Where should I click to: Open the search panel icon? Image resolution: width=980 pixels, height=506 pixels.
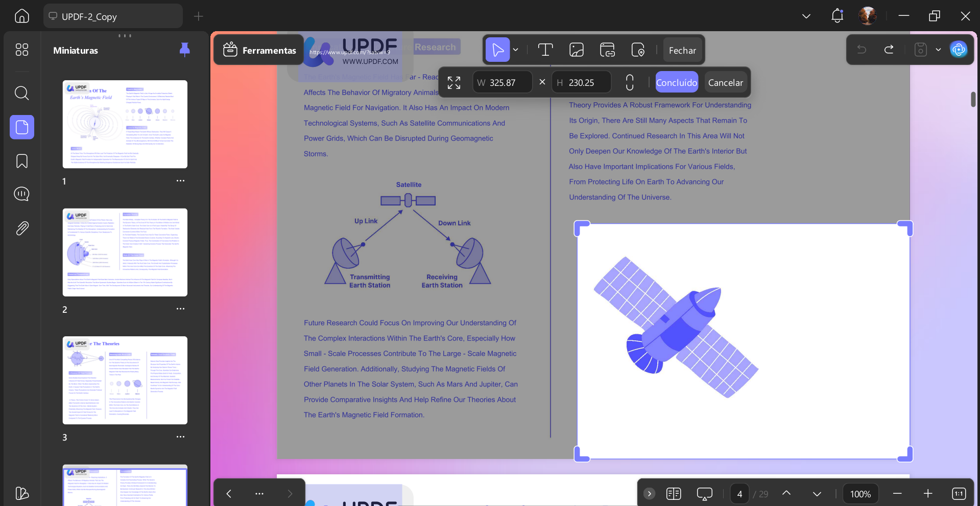22,93
